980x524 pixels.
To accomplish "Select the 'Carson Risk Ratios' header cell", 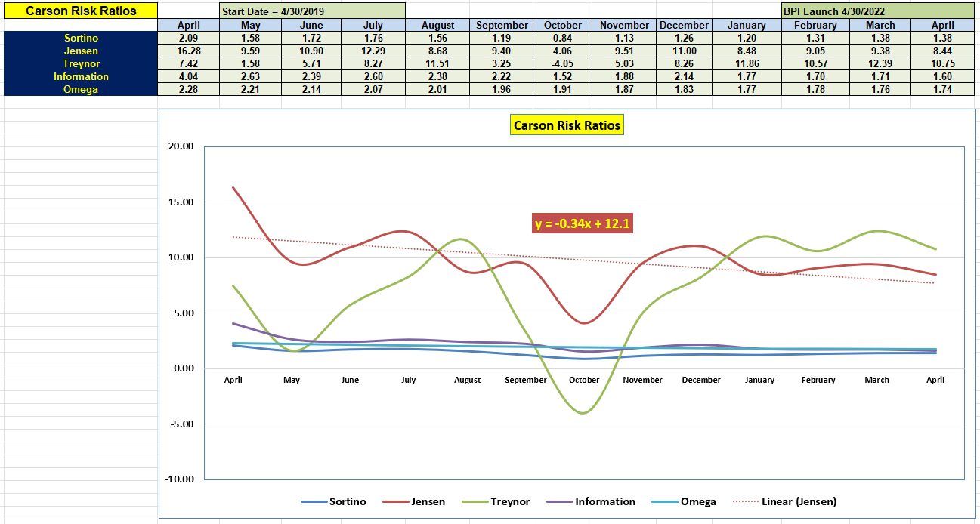I will pos(81,11).
